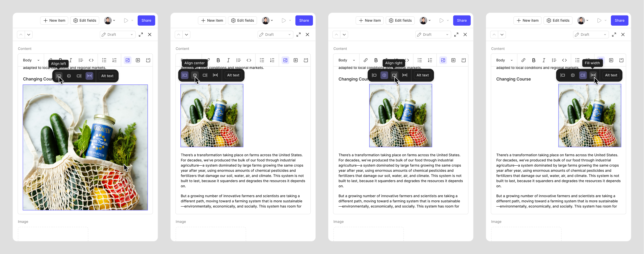Screen dimensions: 644x254
Task: Open Body style dropdown in the Align right tooltip panel
Action: point(347,60)
